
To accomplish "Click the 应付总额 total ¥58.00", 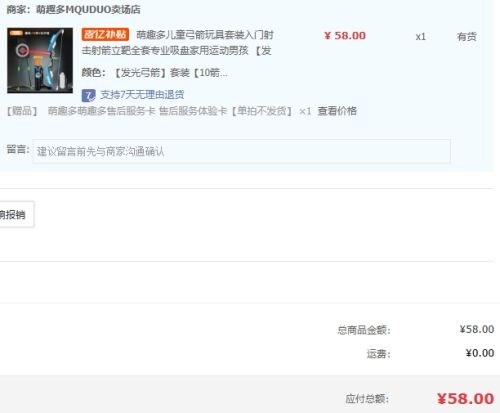I will point(466,399).
